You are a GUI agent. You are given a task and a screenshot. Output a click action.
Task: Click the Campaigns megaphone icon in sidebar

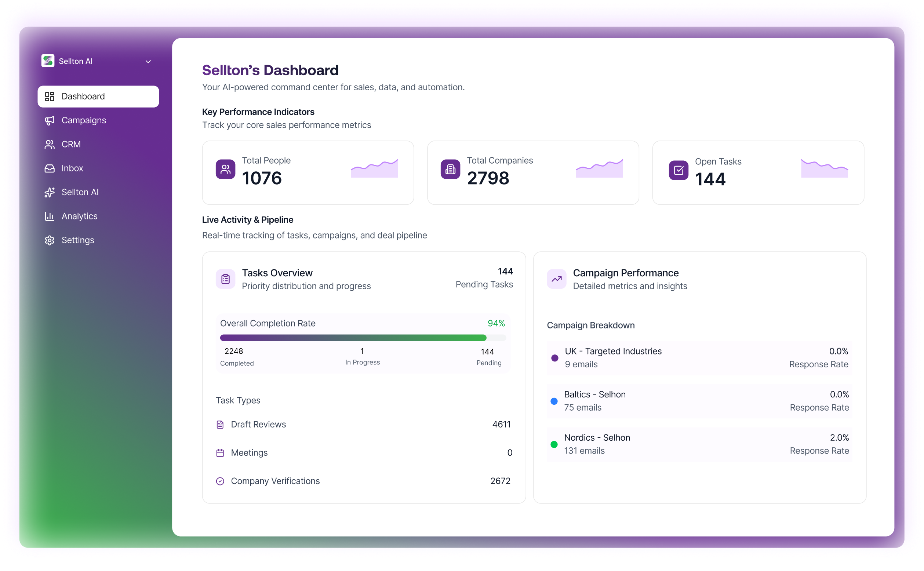(x=50, y=120)
